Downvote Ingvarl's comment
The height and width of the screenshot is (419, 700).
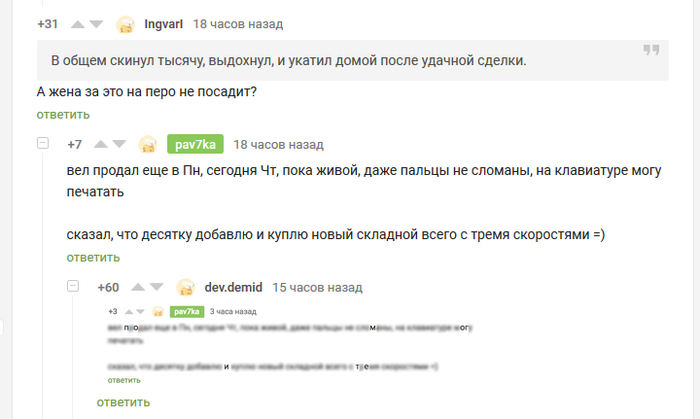click(x=96, y=24)
